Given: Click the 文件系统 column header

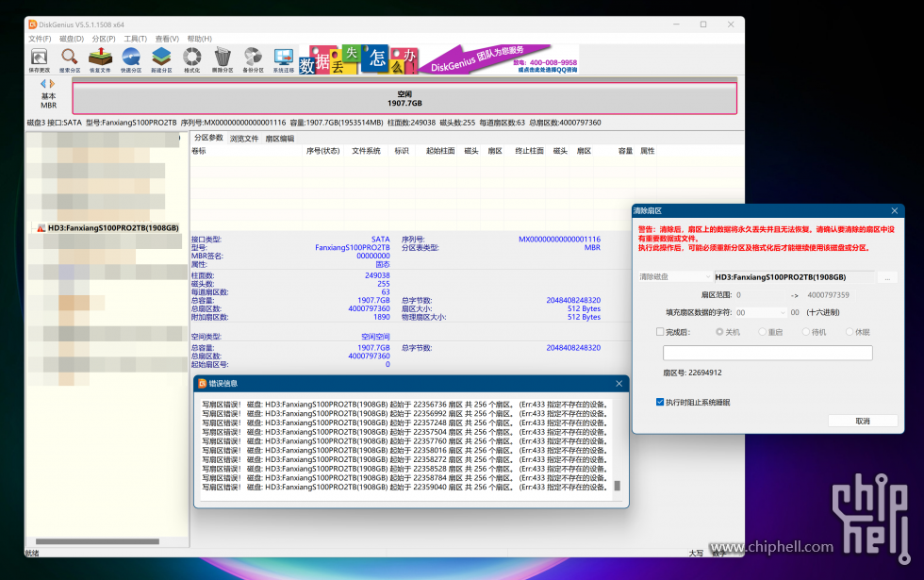Looking at the screenshot, I should [367, 151].
